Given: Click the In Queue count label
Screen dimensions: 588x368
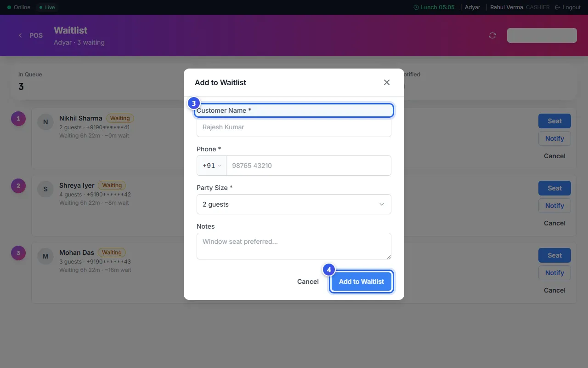Looking at the screenshot, I should (x=30, y=74).
